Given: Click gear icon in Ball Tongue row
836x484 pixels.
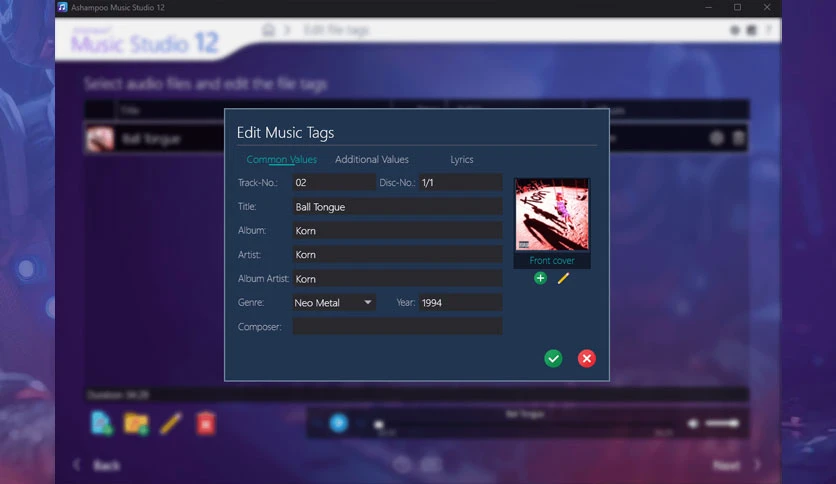Looking at the screenshot, I should (x=717, y=139).
